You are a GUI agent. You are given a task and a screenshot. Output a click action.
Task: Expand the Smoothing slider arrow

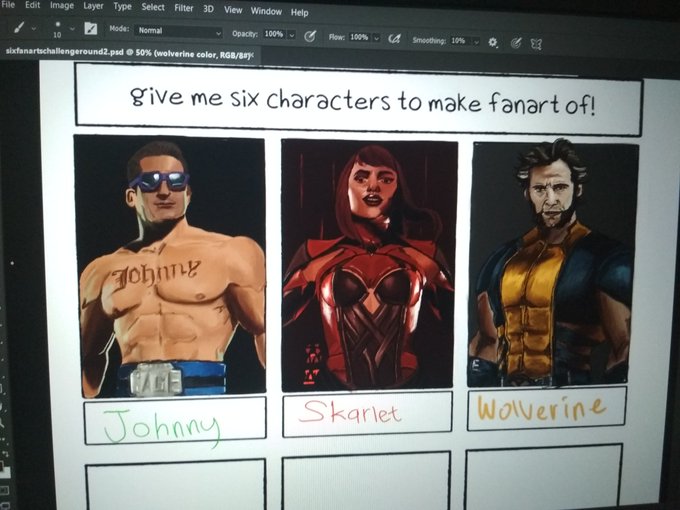coord(476,42)
